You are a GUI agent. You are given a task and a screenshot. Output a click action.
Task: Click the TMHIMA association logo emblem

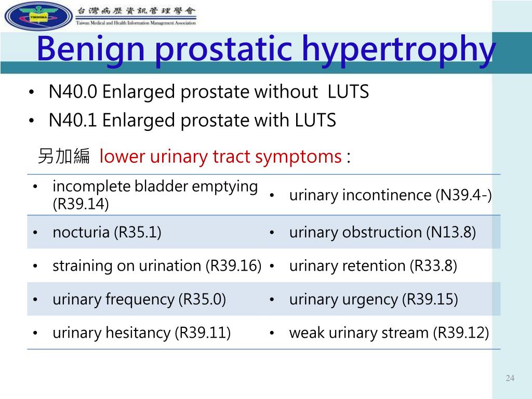click(x=38, y=16)
